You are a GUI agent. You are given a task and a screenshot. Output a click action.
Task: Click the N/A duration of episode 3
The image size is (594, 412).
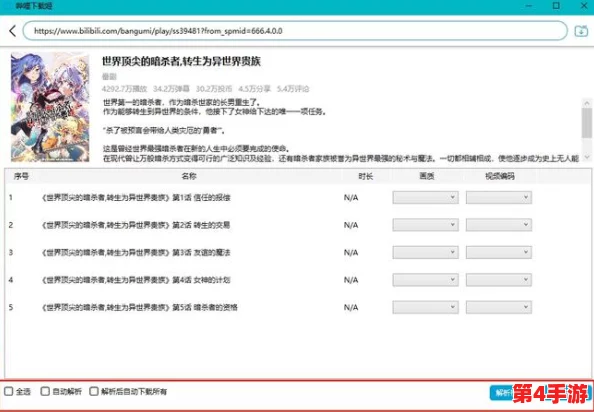click(x=351, y=253)
